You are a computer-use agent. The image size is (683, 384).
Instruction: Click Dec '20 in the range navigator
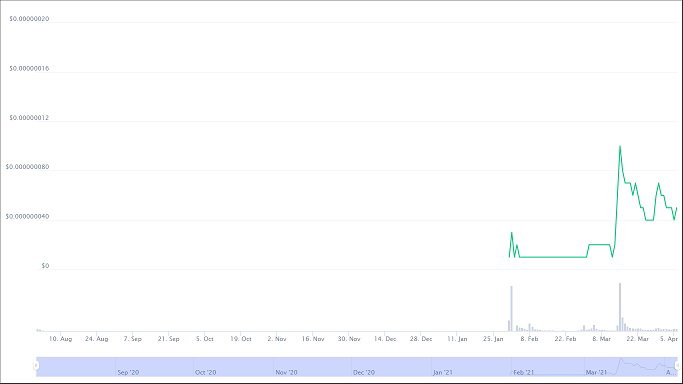pyautogui.click(x=364, y=373)
